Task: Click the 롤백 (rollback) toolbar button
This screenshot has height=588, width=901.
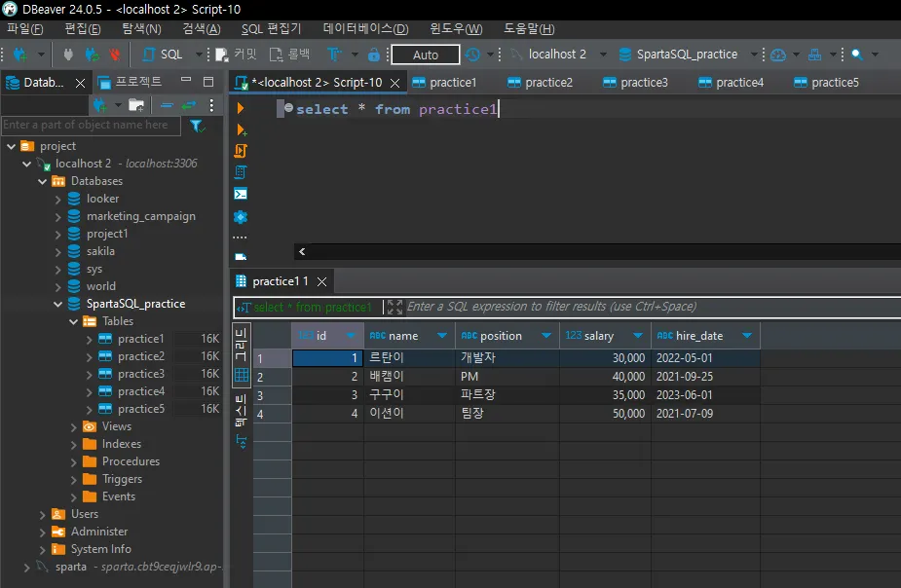Action: coord(290,55)
